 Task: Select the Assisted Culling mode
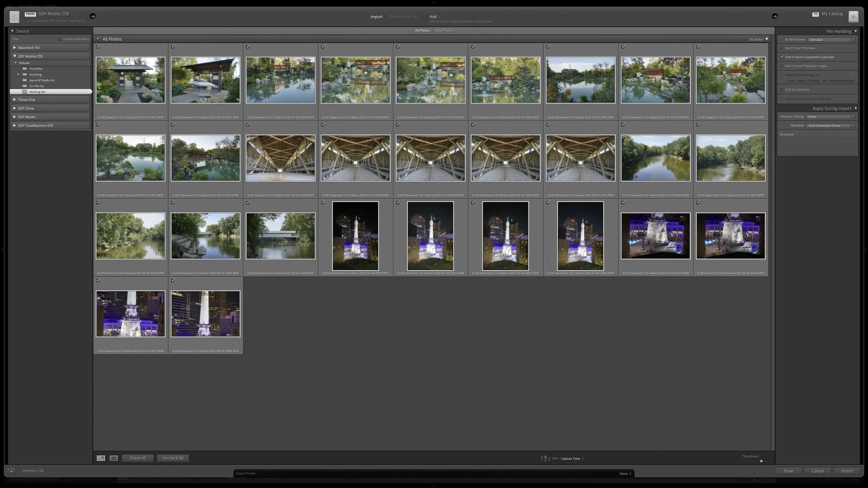click(x=403, y=16)
